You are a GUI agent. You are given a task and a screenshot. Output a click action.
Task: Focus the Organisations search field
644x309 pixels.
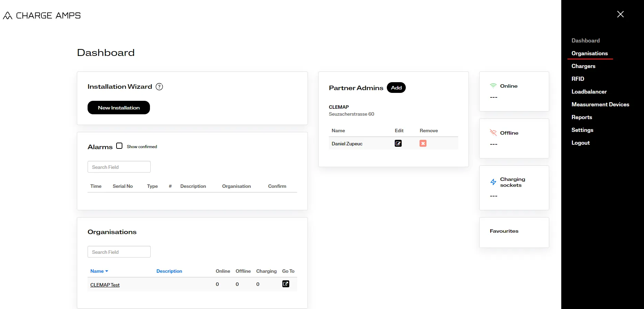click(119, 252)
